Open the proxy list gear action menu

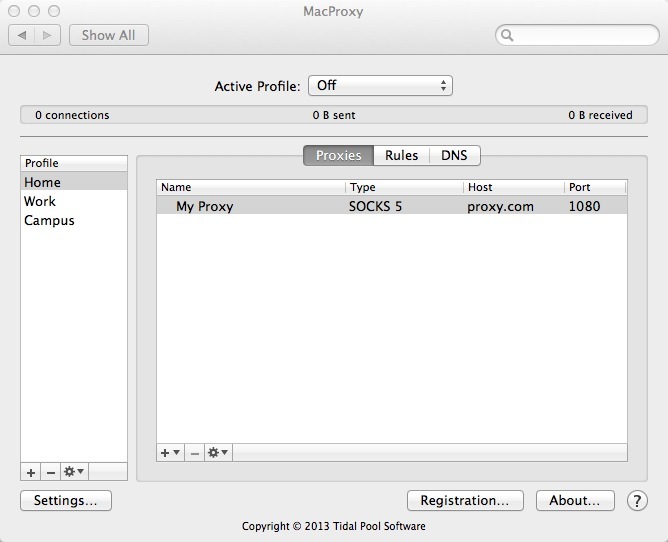(218, 453)
